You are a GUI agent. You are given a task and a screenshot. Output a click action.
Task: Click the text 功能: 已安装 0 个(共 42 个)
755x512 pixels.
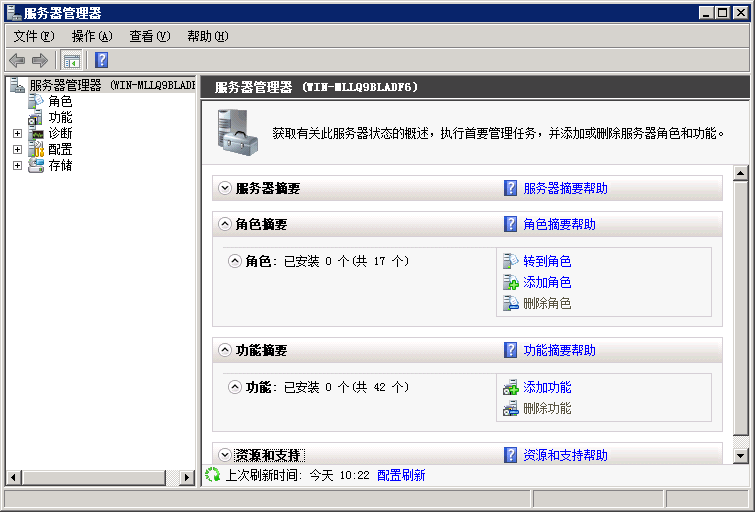(x=327, y=387)
